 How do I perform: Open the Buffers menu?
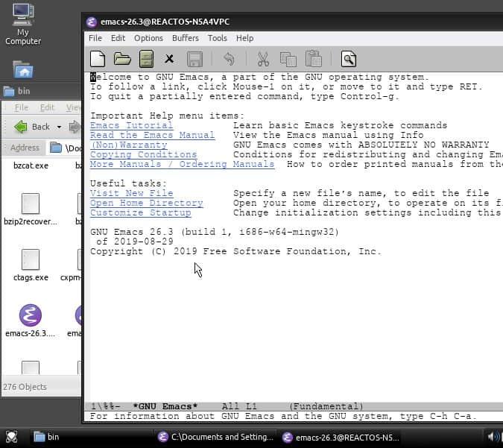(x=186, y=38)
